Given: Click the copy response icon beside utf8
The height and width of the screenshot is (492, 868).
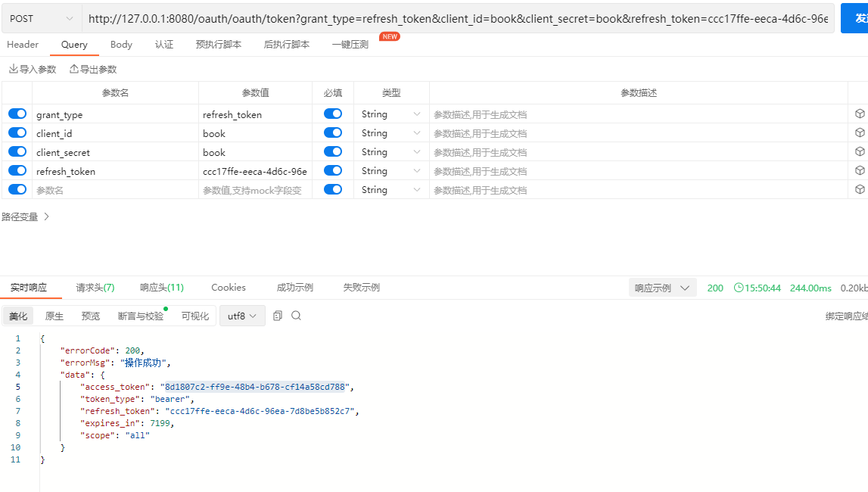Looking at the screenshot, I should pos(278,316).
